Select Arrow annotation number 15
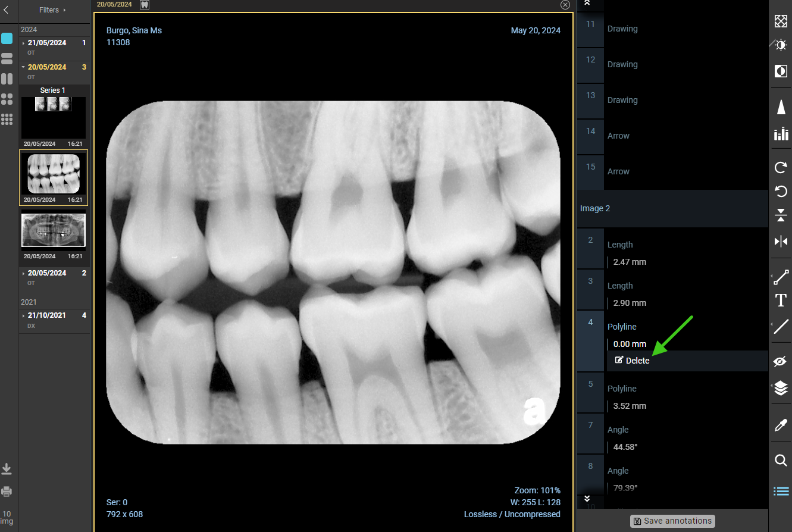 coord(672,172)
